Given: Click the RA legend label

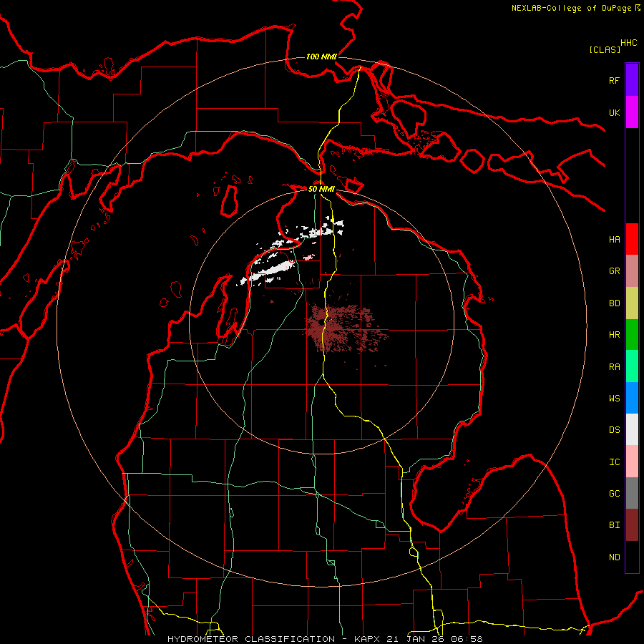Looking at the screenshot, I should 614,367.
